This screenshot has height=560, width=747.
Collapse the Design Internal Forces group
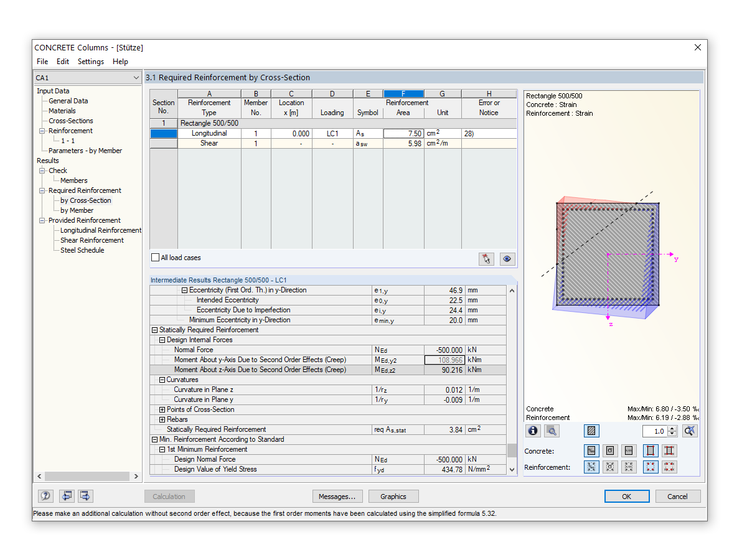click(x=162, y=340)
